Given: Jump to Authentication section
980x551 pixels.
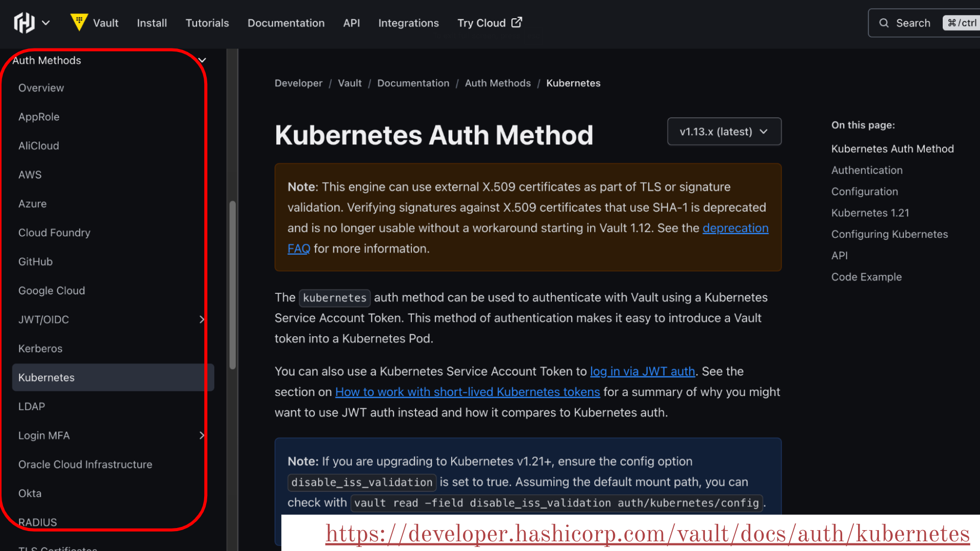Looking at the screenshot, I should coord(867,170).
